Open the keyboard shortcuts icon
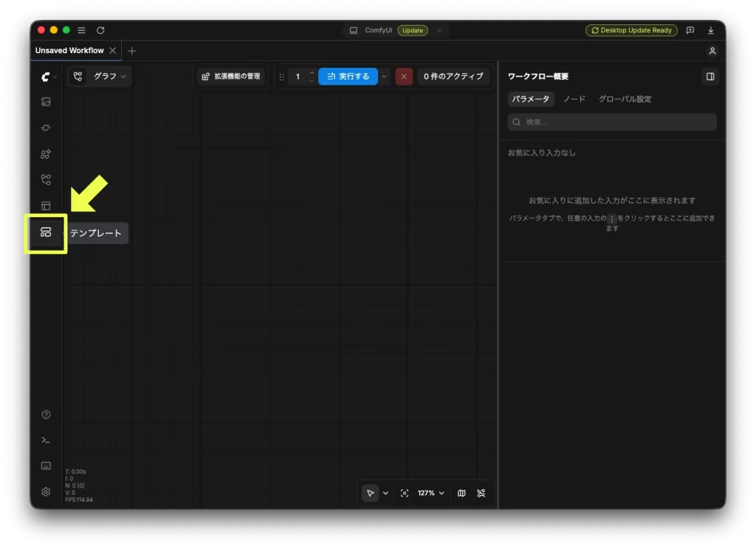 coord(46,466)
